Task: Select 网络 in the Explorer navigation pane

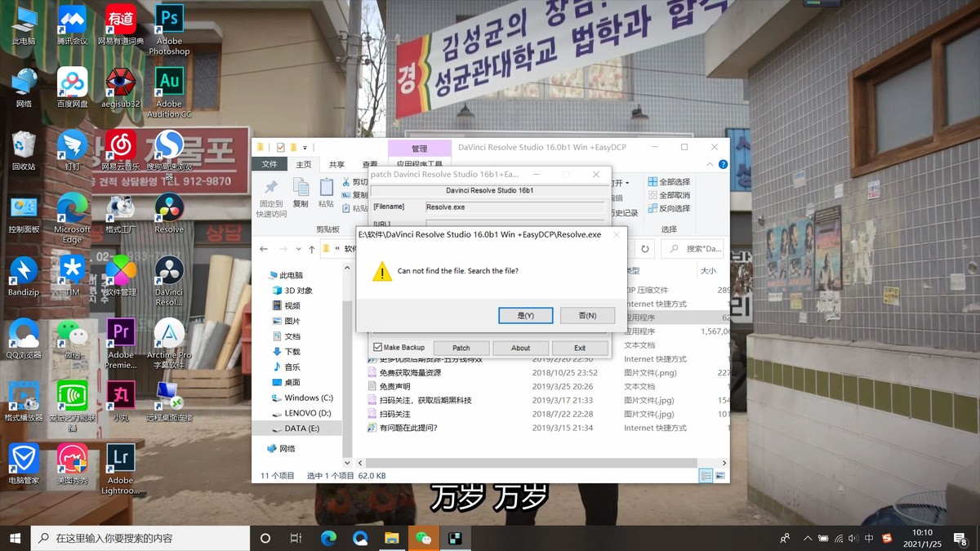Action: coord(287,448)
